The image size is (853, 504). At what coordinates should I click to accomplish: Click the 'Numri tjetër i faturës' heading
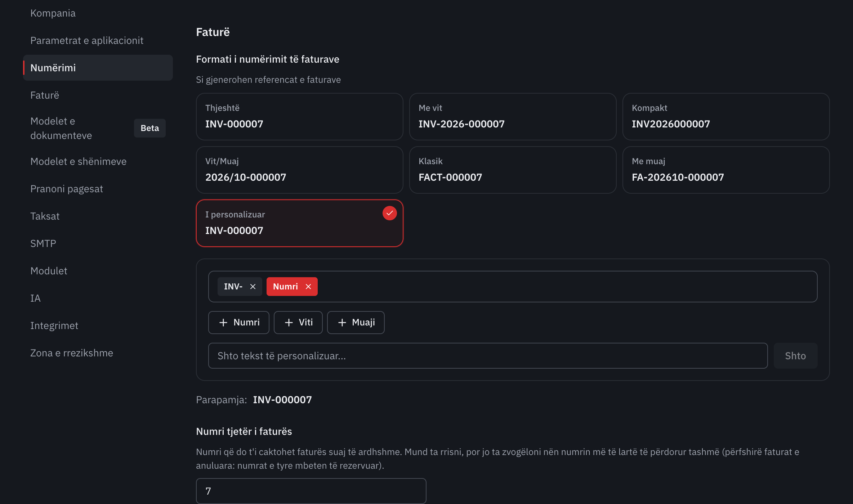(244, 431)
